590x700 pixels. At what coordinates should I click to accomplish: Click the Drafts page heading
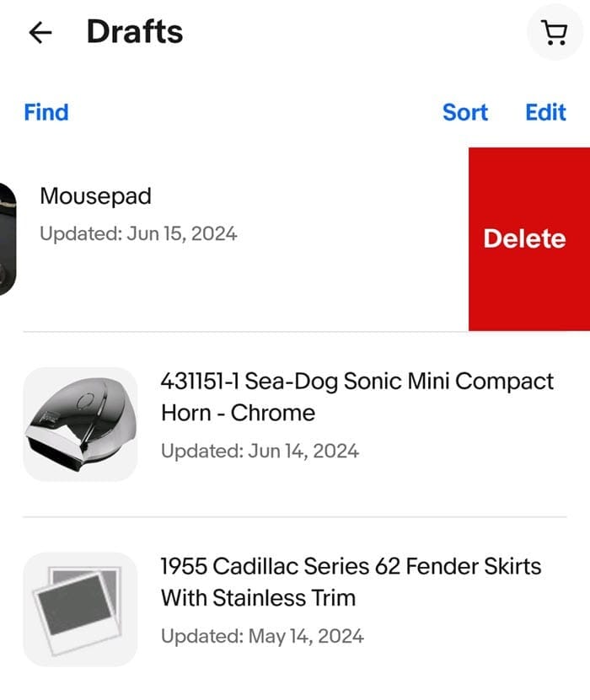pyautogui.click(x=135, y=33)
